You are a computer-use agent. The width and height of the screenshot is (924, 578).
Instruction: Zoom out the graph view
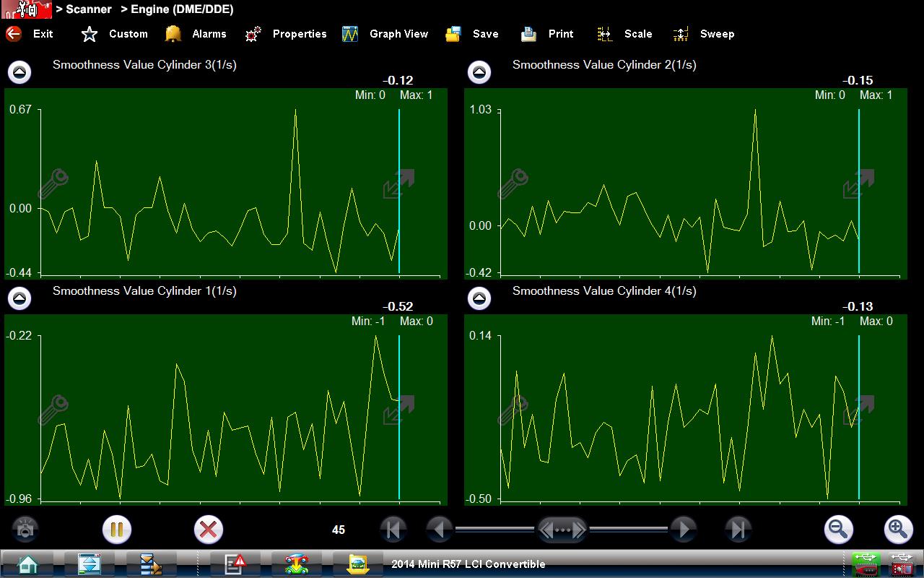838,530
